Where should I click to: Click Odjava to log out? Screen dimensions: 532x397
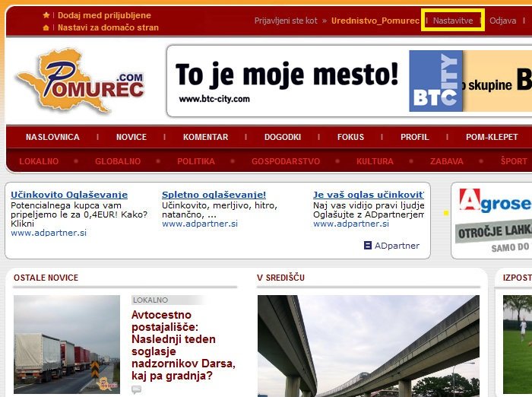(502, 21)
